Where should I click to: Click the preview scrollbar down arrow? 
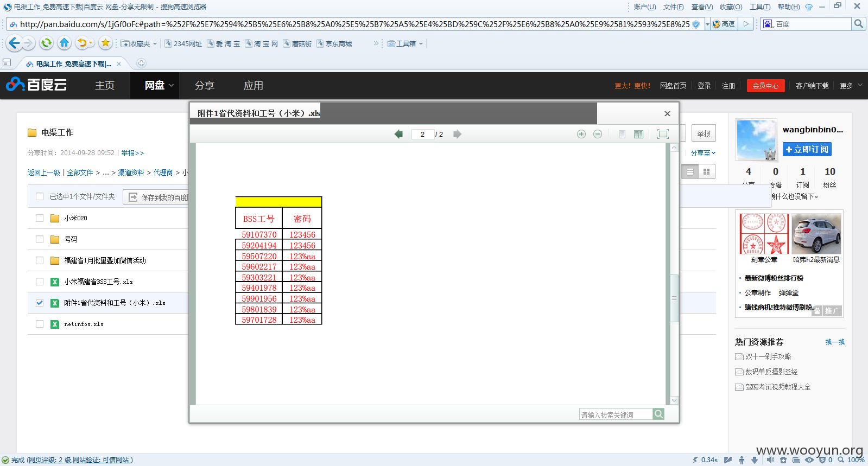click(674, 400)
